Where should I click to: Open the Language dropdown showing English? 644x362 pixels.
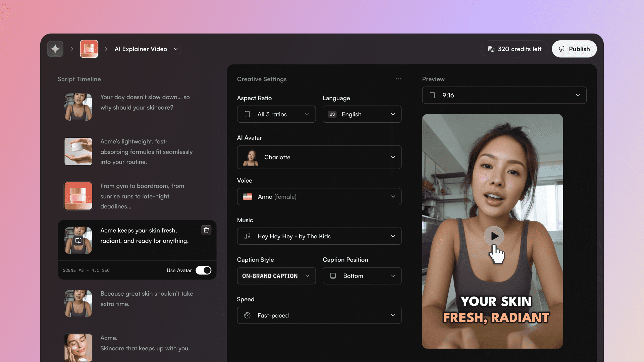coord(362,114)
